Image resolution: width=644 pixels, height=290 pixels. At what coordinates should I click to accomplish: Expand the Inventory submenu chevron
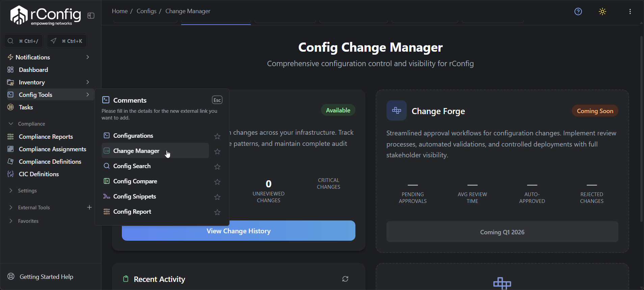click(88, 82)
